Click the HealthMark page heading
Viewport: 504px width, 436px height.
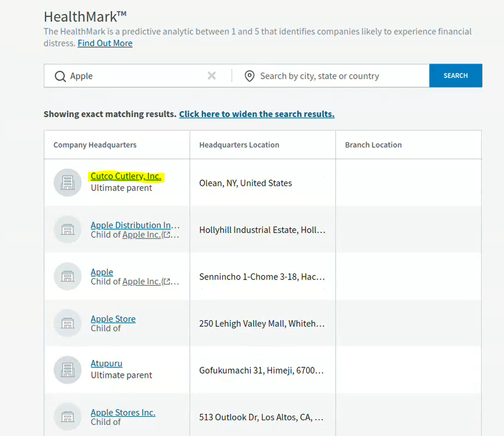(x=85, y=17)
